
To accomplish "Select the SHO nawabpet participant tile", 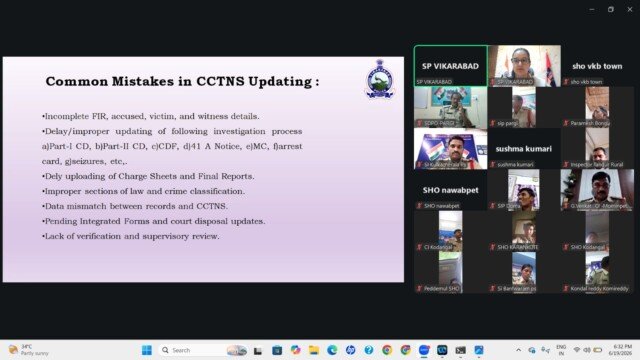I will click(451, 190).
